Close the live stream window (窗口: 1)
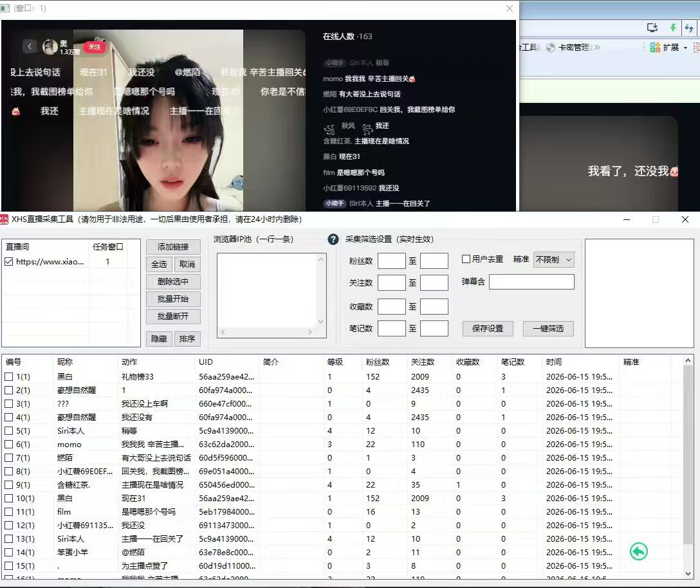 click(x=510, y=8)
